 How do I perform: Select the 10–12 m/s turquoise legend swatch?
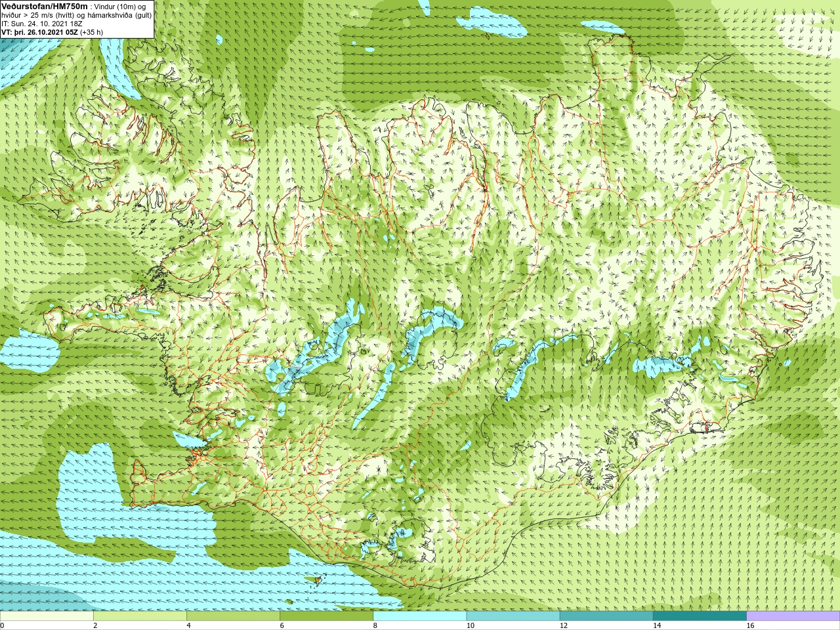(513, 616)
